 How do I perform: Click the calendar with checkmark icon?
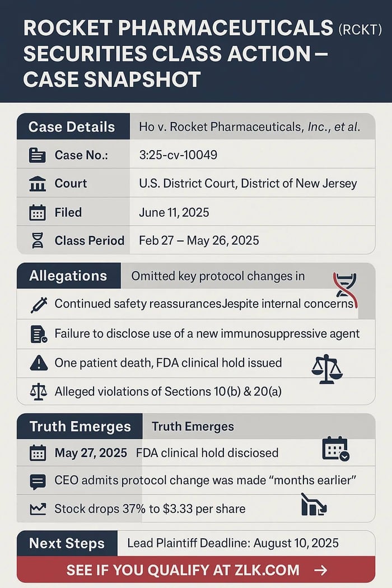(336, 449)
